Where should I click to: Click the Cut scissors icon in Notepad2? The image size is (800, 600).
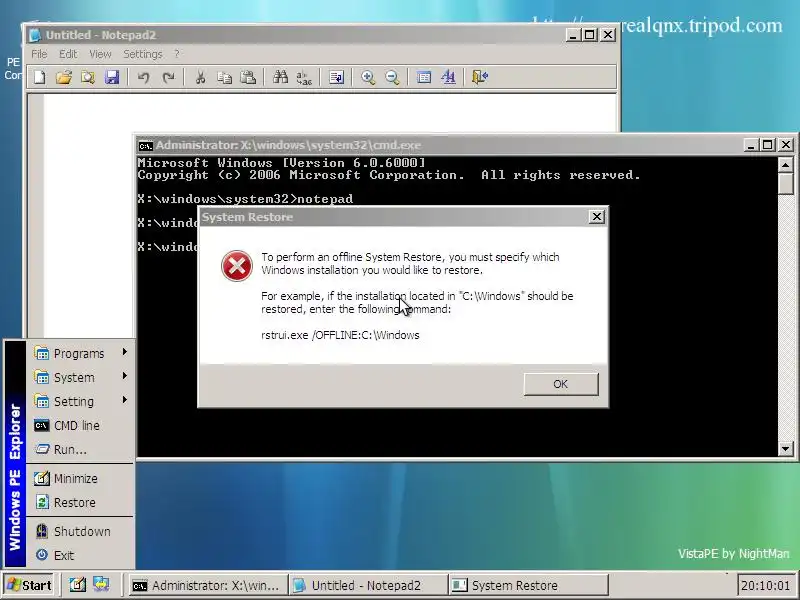tap(200, 77)
